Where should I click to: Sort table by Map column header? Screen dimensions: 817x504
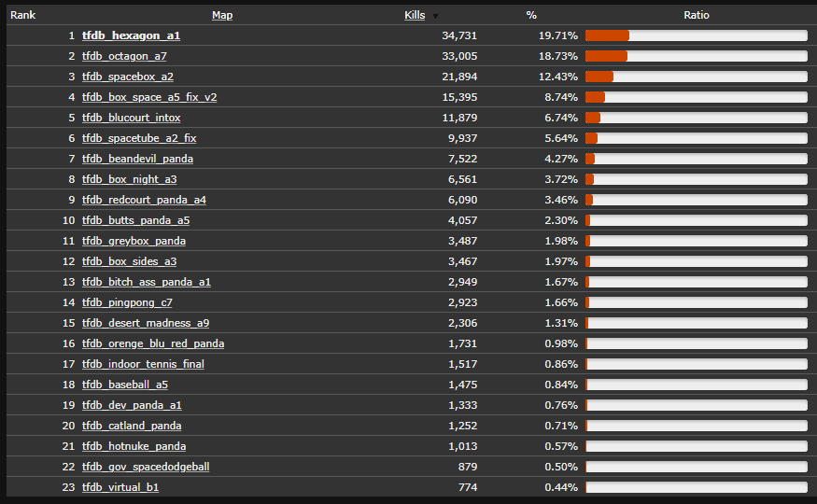[222, 15]
